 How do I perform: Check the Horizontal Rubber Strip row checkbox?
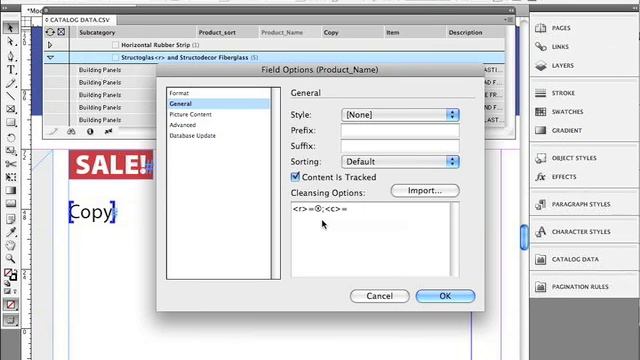pyautogui.click(x=116, y=45)
